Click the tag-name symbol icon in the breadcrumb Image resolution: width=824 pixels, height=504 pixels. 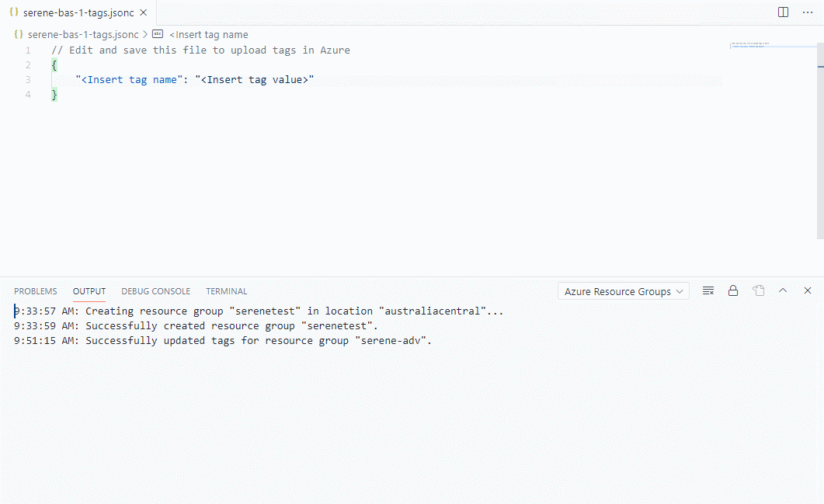coord(157,34)
